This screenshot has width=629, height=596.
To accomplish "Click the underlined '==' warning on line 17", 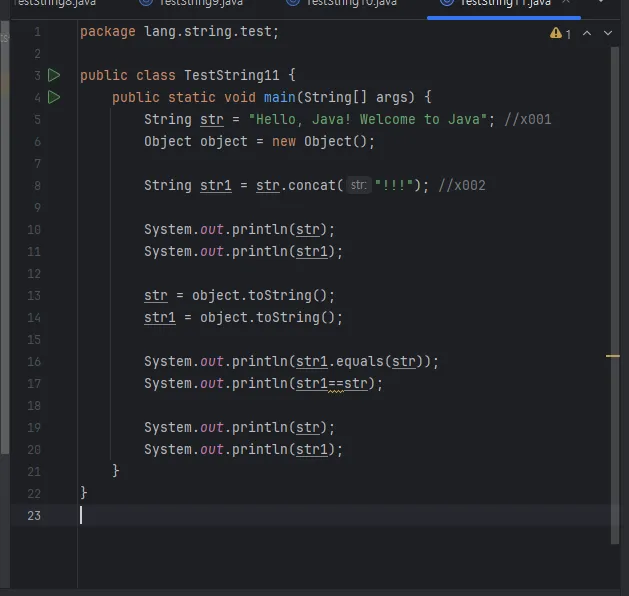I will coord(336,384).
